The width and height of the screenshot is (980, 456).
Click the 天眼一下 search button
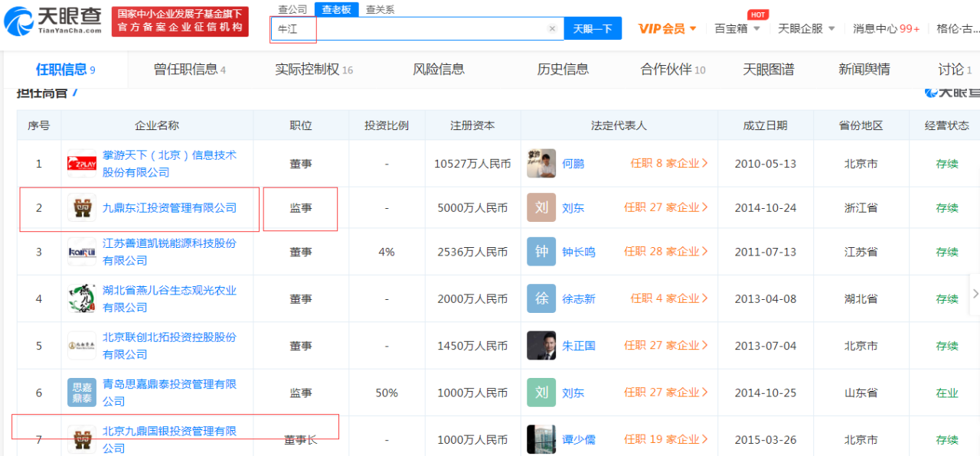click(593, 28)
